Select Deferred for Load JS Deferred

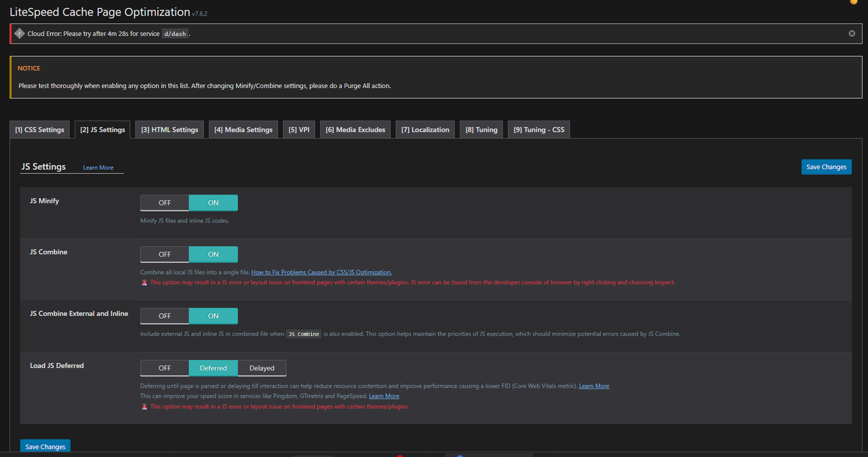214,368
